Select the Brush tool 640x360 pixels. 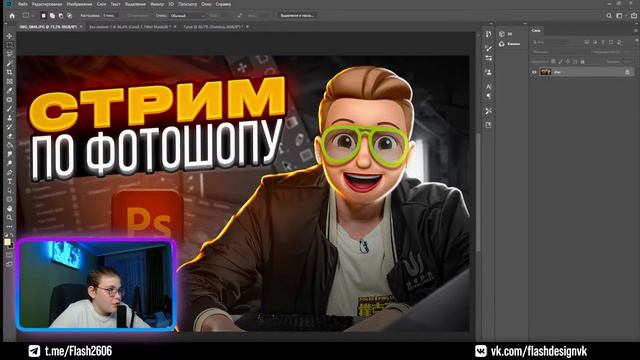pos(9,109)
